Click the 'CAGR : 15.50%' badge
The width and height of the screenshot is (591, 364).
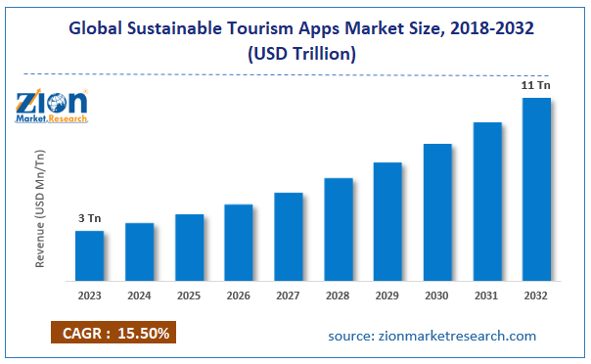coord(114,333)
